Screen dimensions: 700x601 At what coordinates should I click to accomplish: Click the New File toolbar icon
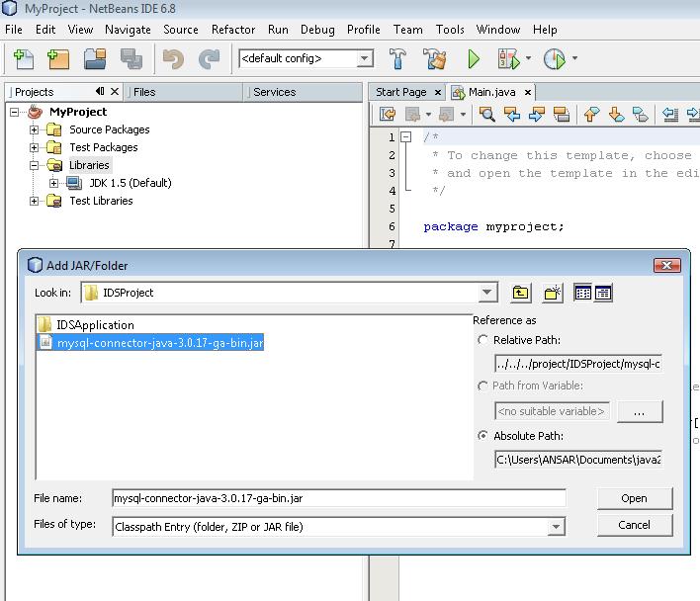(x=23, y=59)
